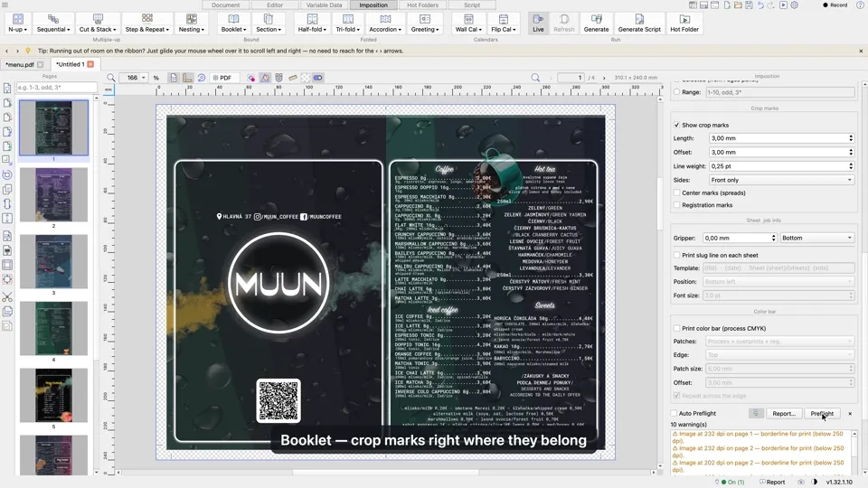
Task: Toggle the transparency checkerboard icon
Action: (306, 78)
